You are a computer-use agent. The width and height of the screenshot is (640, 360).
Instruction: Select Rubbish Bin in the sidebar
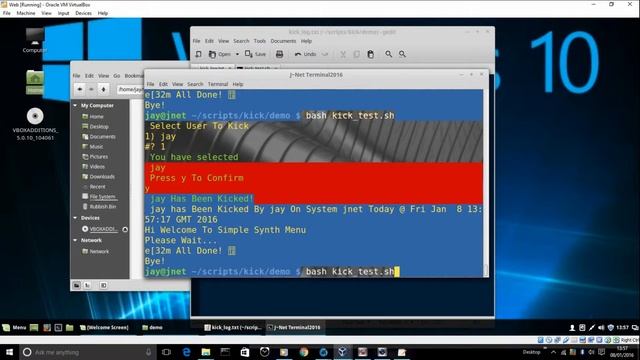tap(100, 207)
